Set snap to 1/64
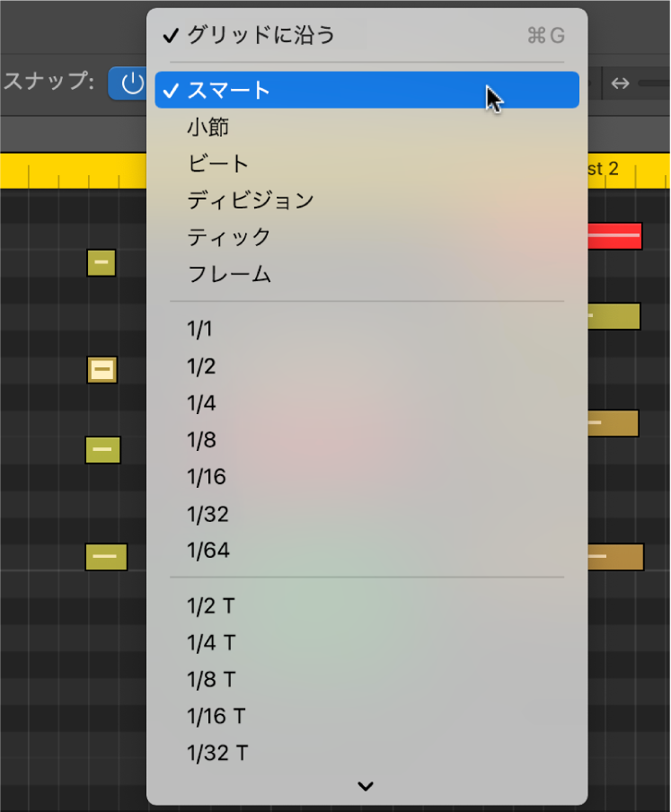The height and width of the screenshot is (812, 671). pyautogui.click(x=366, y=551)
